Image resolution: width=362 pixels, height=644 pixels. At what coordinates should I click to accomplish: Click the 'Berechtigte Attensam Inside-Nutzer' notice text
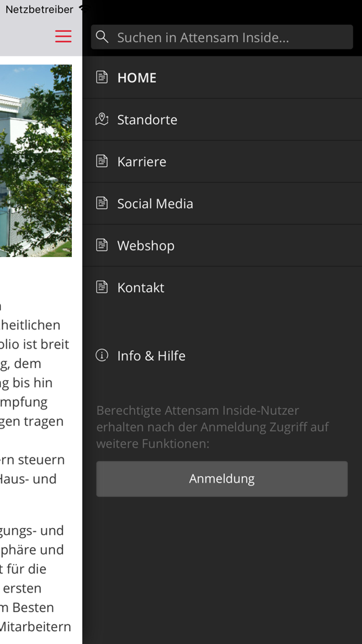coord(213,426)
